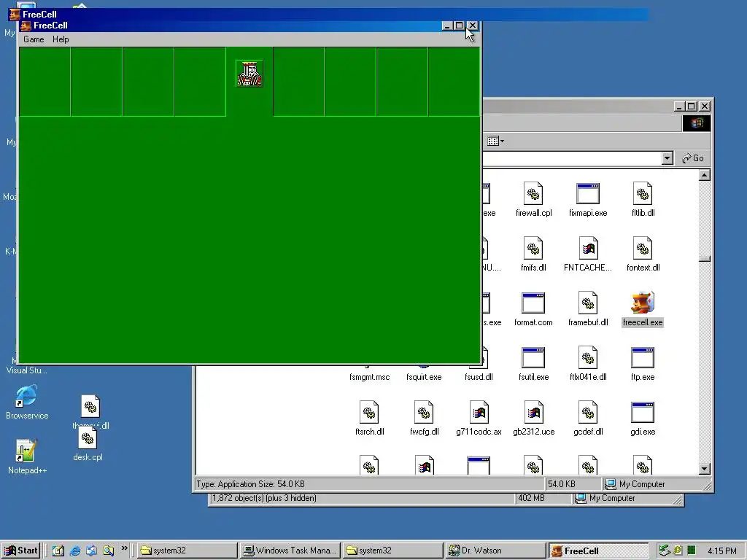The height and width of the screenshot is (560, 747).
Task: Select the Browservice desktop shortcut
Action: [x=27, y=402]
